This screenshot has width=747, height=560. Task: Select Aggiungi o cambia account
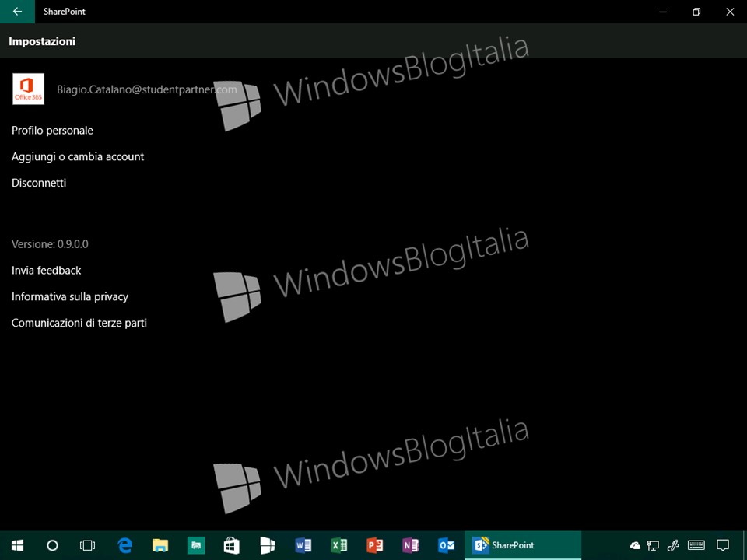78,156
